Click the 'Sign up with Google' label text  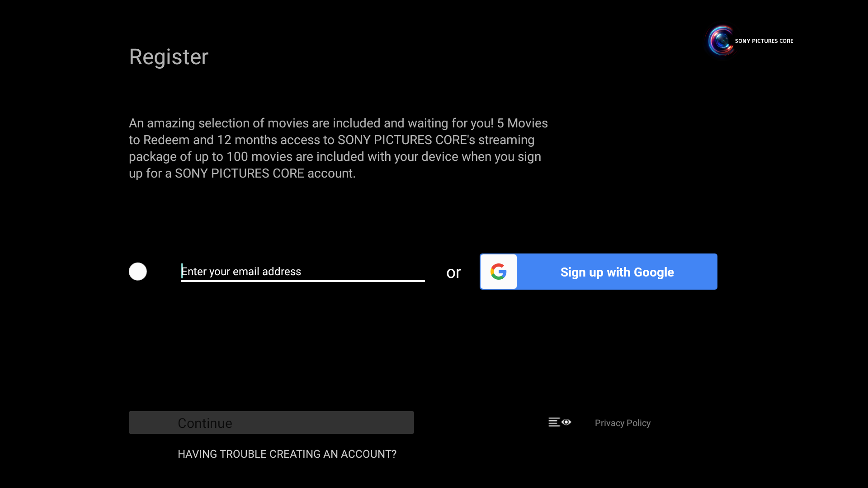click(617, 272)
